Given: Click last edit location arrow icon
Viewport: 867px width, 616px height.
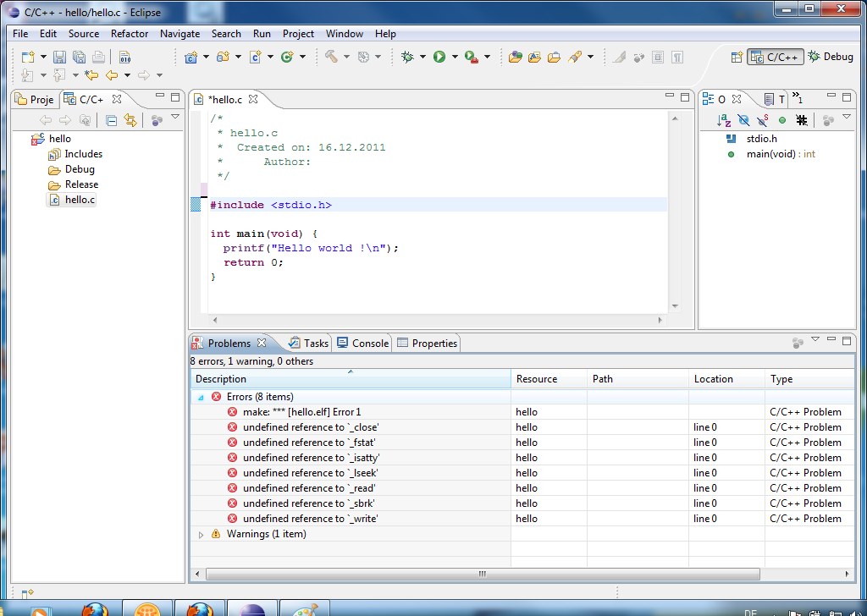Looking at the screenshot, I should coord(91,76).
